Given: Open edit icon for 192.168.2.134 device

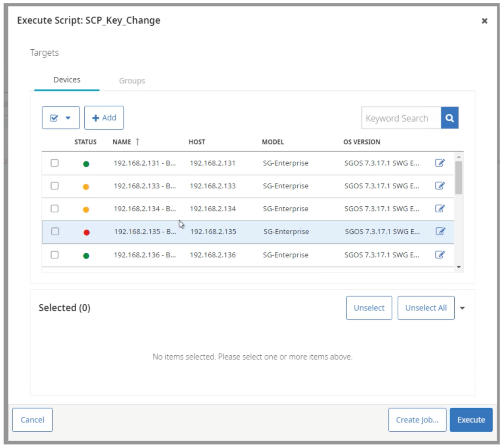Looking at the screenshot, I should 440,209.
